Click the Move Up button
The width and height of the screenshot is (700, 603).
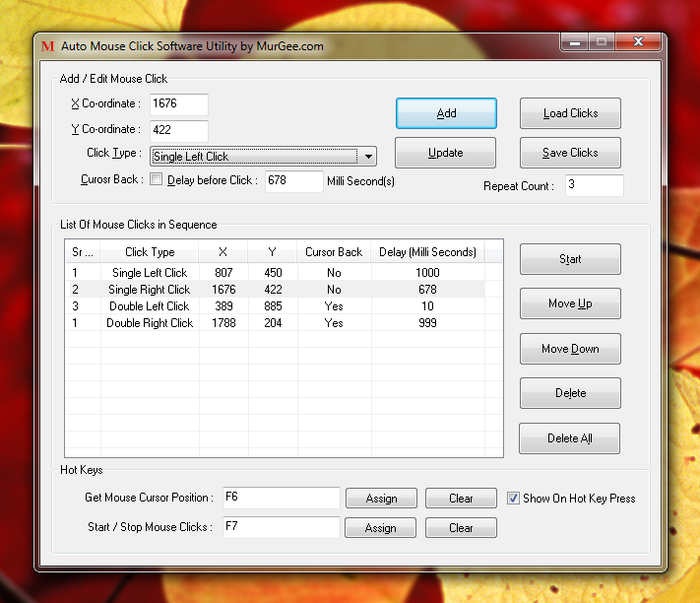click(x=570, y=303)
